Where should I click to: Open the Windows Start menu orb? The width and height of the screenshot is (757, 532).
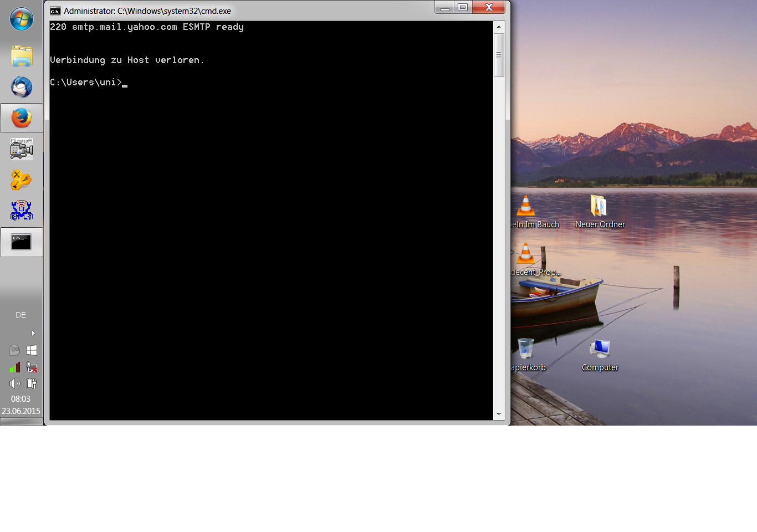[x=22, y=19]
